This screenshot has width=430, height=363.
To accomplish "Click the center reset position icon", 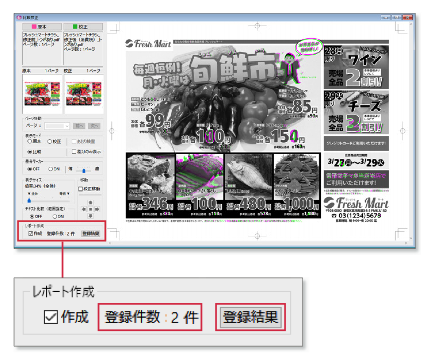I will (90, 209).
